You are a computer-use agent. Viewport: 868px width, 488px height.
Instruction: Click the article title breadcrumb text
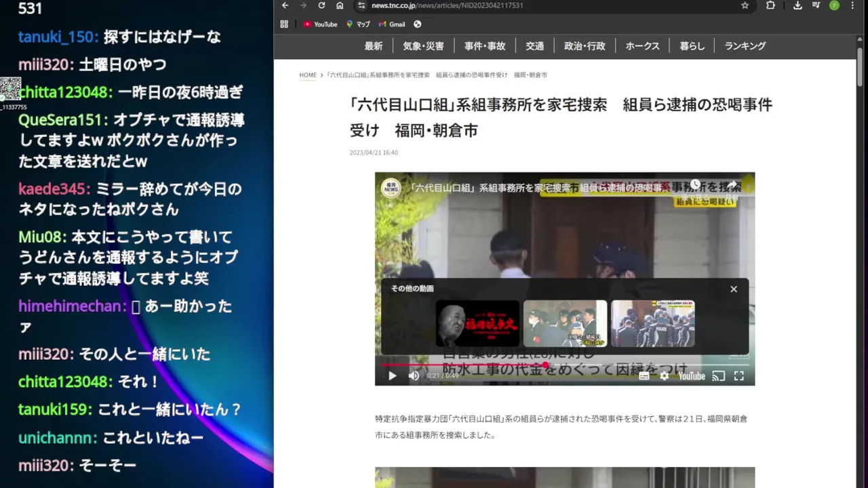437,75
